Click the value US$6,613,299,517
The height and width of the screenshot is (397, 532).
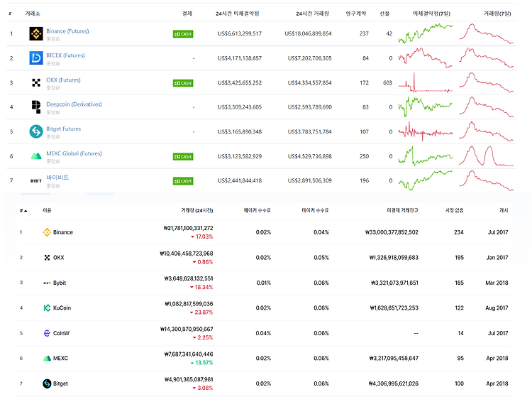click(240, 33)
